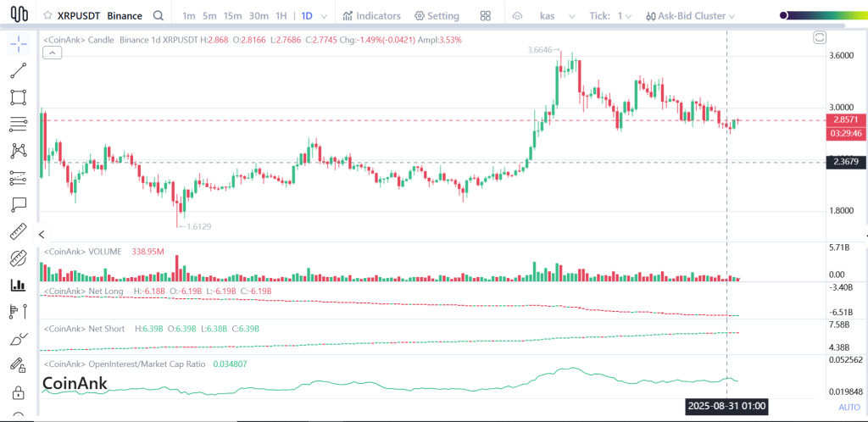Open the kas template dropdown
Viewport: 868px width, 422px height.
558,15
